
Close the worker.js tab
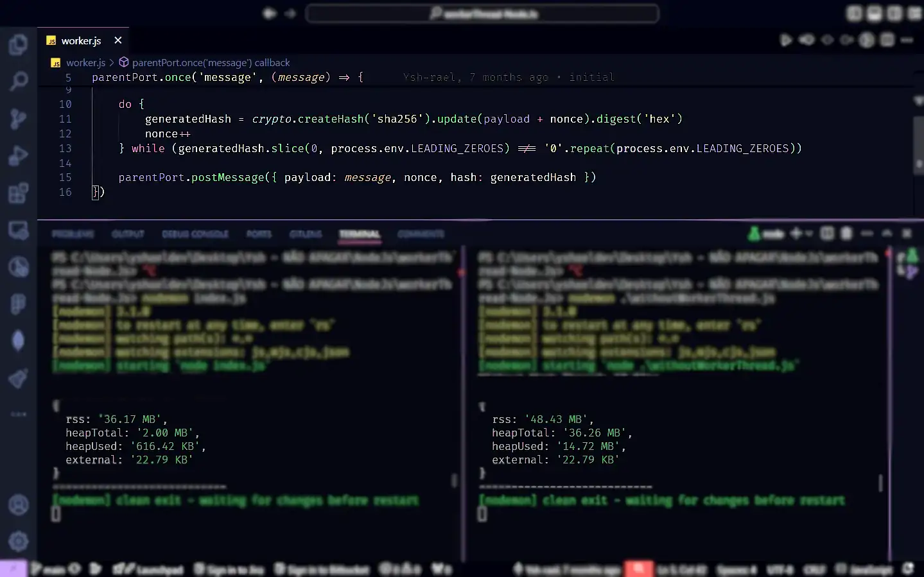pyautogui.click(x=118, y=40)
